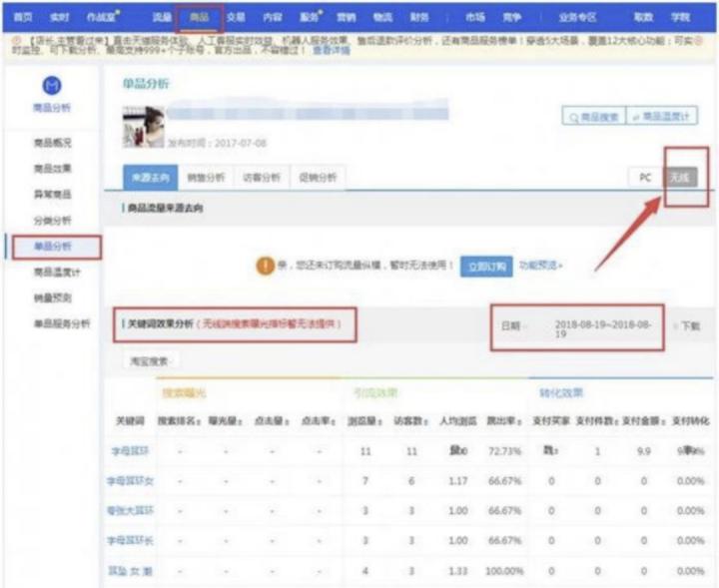This screenshot has height=588, width=719.
Task: Open 实时 in the top navigation
Action: (59, 17)
